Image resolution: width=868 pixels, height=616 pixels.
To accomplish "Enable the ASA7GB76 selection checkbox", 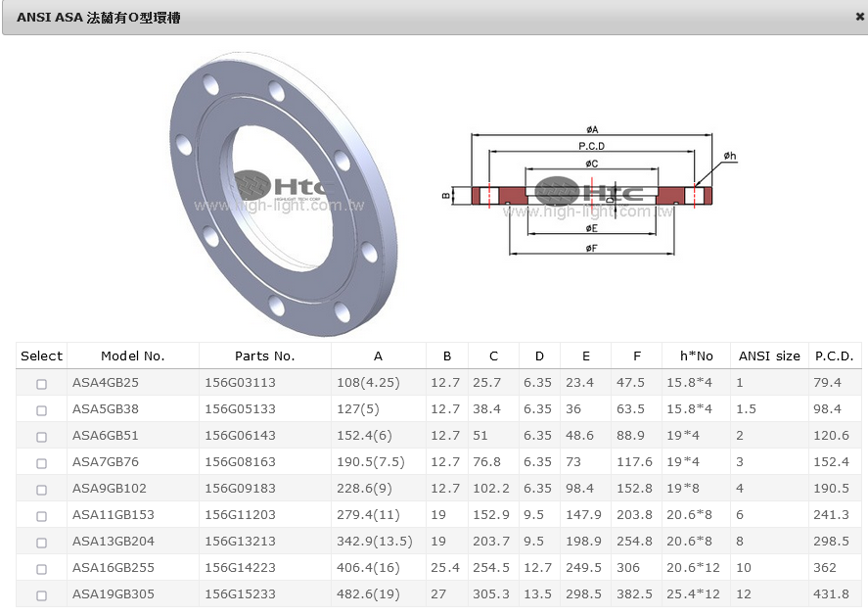I will click(x=41, y=463).
